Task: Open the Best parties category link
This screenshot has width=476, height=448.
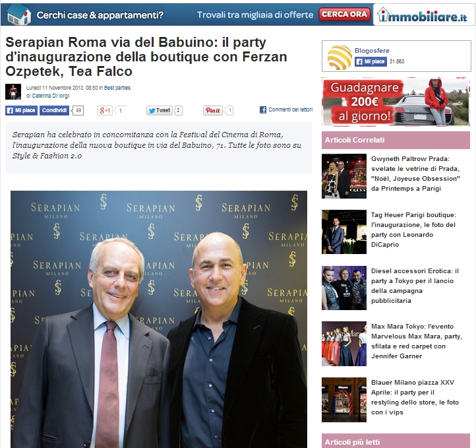Action: 117,88
